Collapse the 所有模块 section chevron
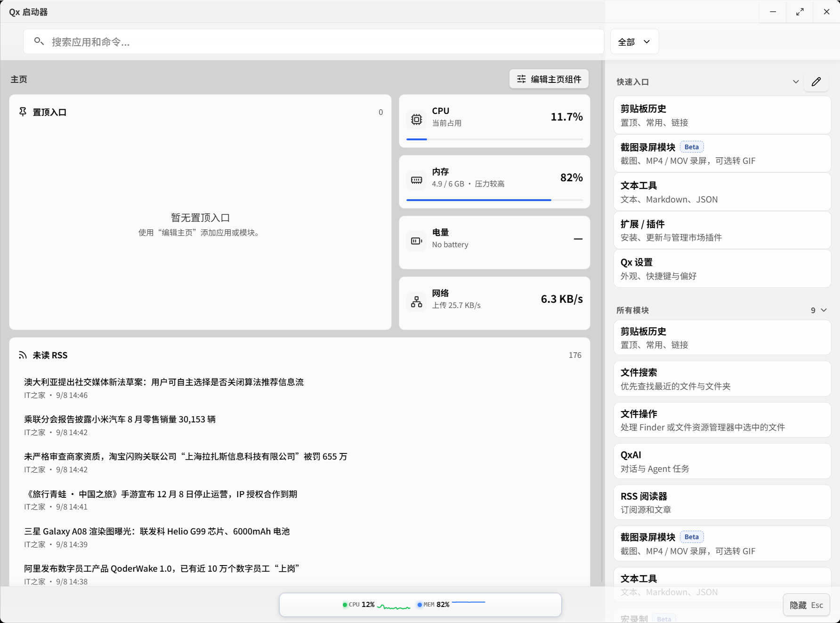 (824, 310)
